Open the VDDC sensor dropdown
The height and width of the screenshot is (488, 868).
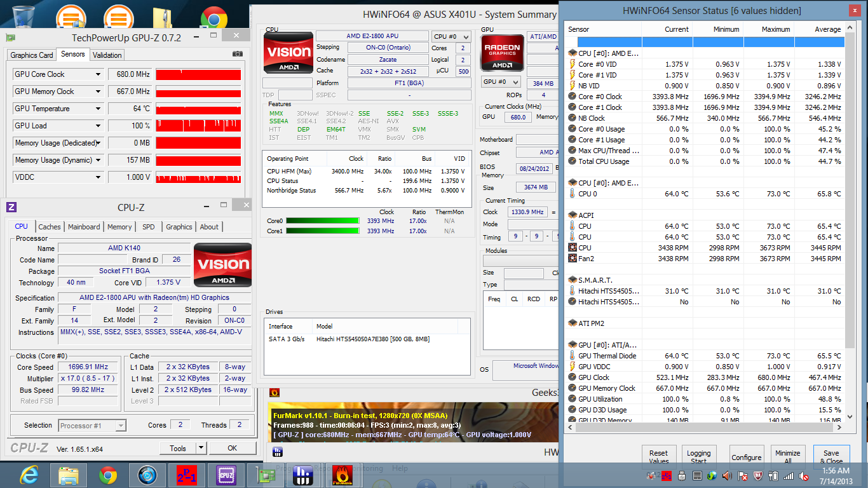[x=98, y=177]
